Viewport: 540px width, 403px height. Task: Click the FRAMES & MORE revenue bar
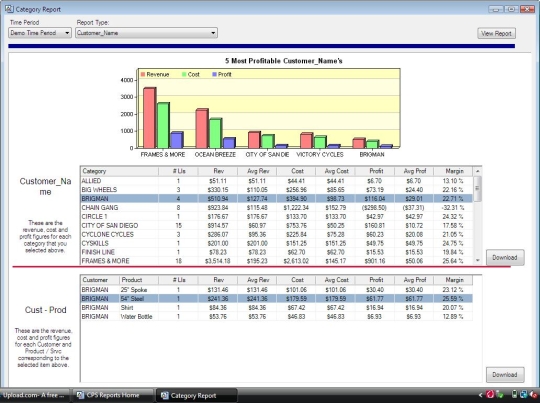(150, 118)
